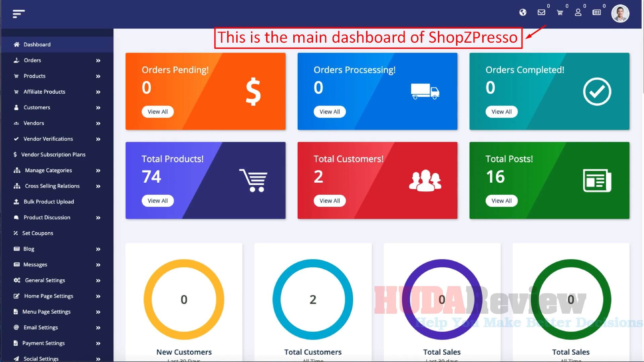Click the Blog icon in sidebar

[16, 249]
